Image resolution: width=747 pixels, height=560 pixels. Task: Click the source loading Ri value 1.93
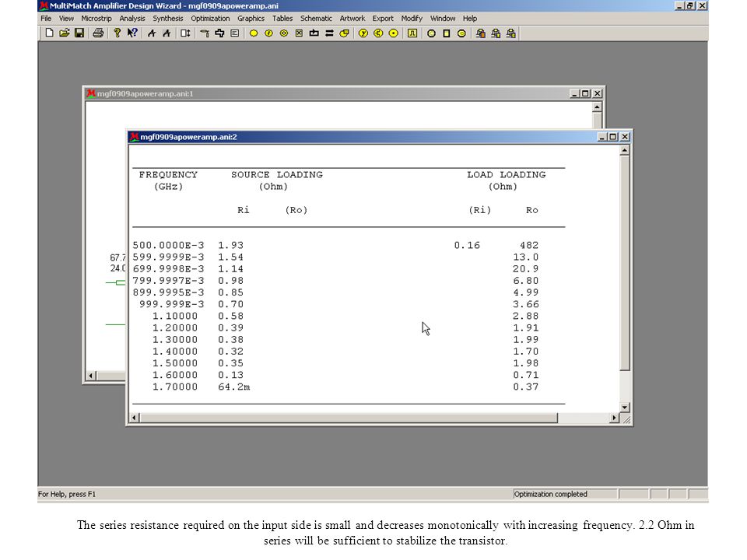click(x=230, y=245)
